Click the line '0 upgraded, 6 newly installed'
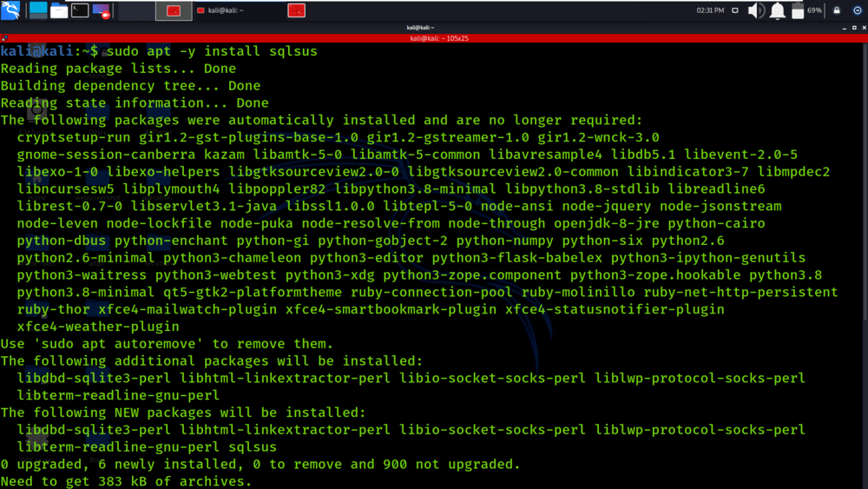Image resolution: width=868 pixels, height=489 pixels. click(260, 464)
